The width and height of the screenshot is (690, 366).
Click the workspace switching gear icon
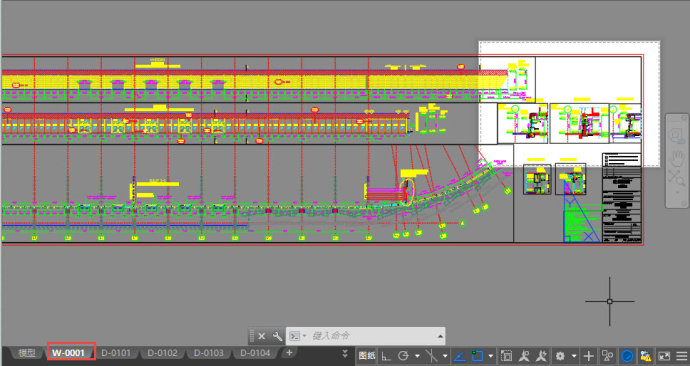pos(560,356)
